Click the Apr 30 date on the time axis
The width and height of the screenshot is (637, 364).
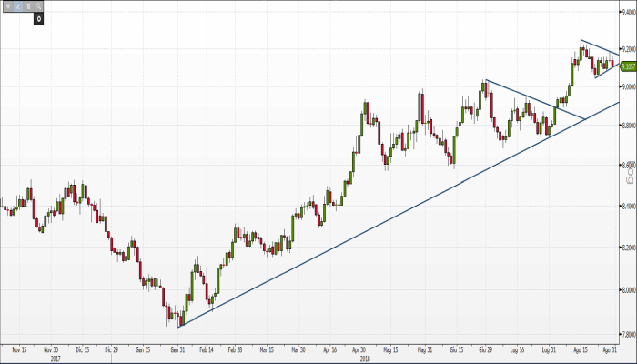tap(361, 349)
